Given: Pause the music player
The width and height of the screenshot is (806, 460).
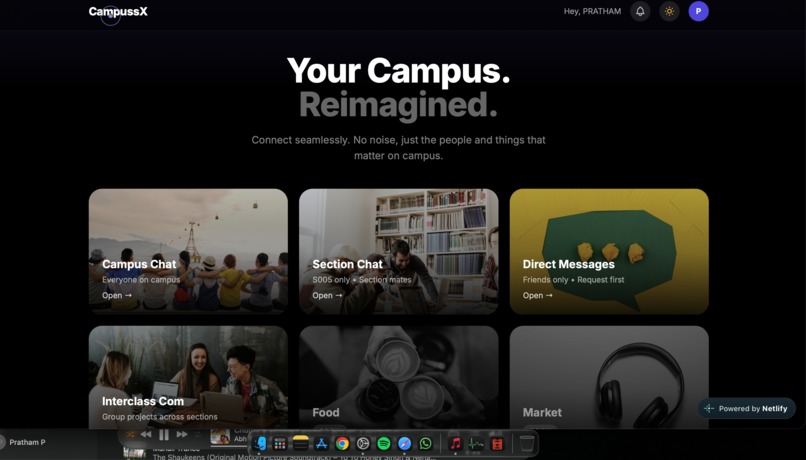Looking at the screenshot, I should tap(164, 435).
